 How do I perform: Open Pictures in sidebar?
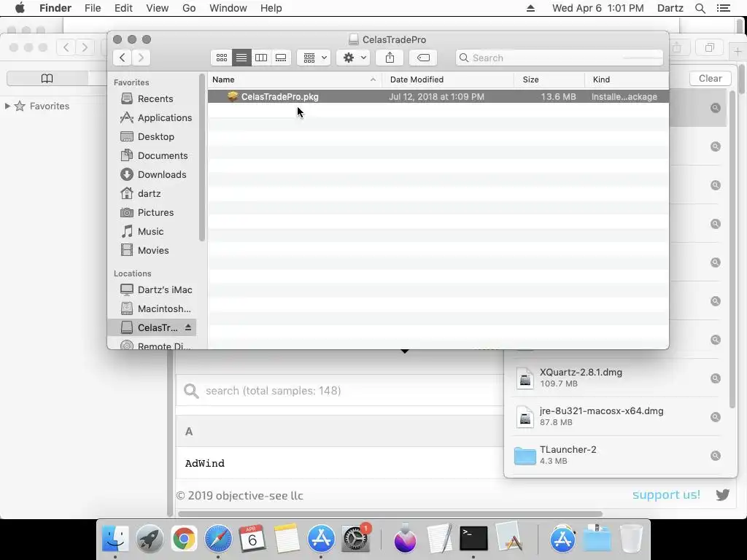pos(156,212)
